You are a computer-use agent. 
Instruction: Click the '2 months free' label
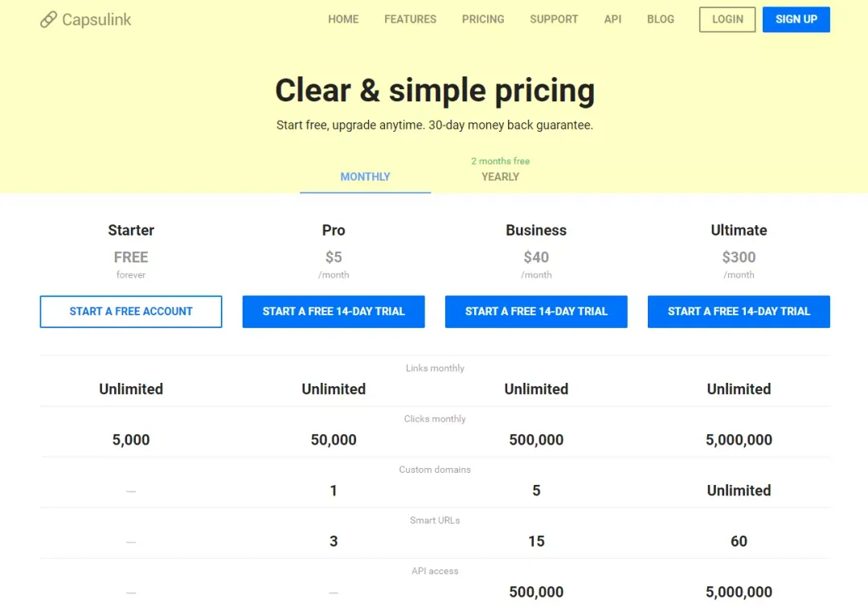point(501,161)
